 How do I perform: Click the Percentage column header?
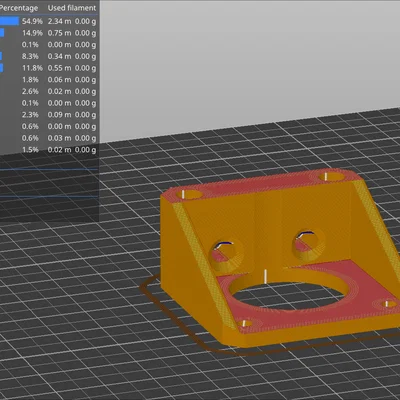[19, 8]
